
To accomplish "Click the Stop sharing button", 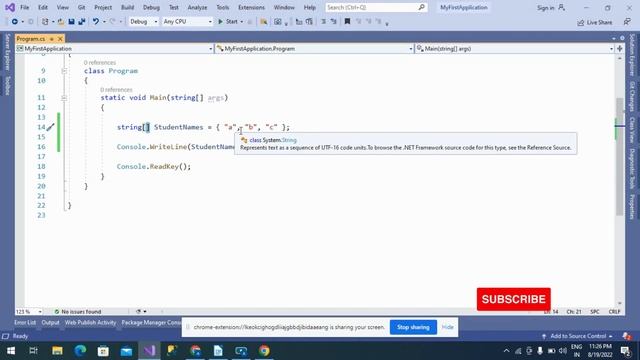I will click(x=413, y=327).
